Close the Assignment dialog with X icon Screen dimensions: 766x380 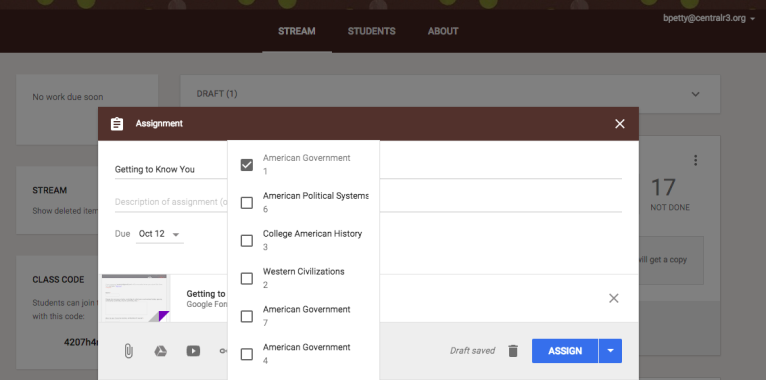tap(619, 124)
